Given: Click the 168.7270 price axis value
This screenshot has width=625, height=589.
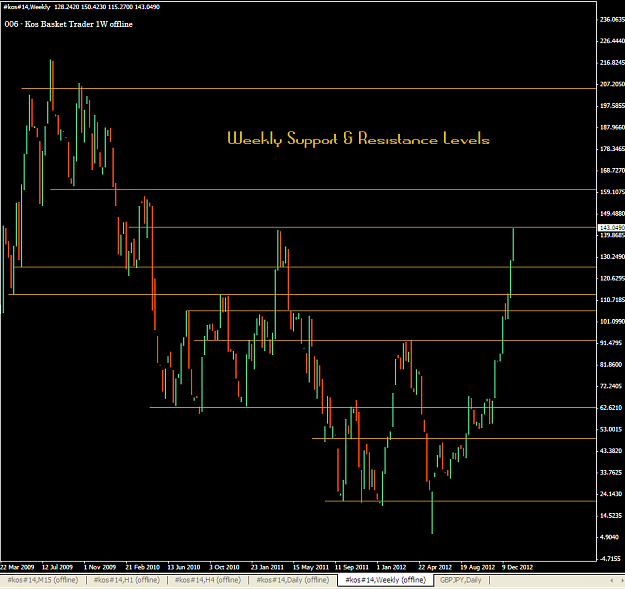Looking at the screenshot, I should click(612, 171).
